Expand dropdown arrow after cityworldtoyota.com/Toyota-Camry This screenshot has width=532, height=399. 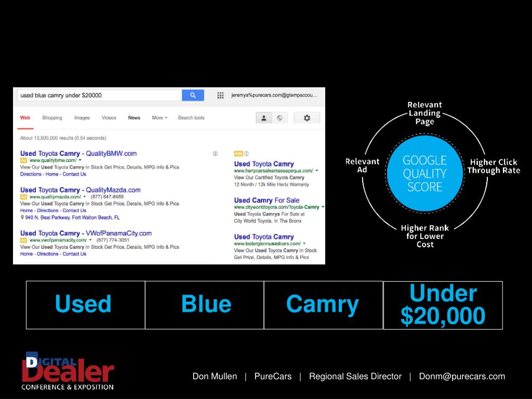(x=323, y=207)
